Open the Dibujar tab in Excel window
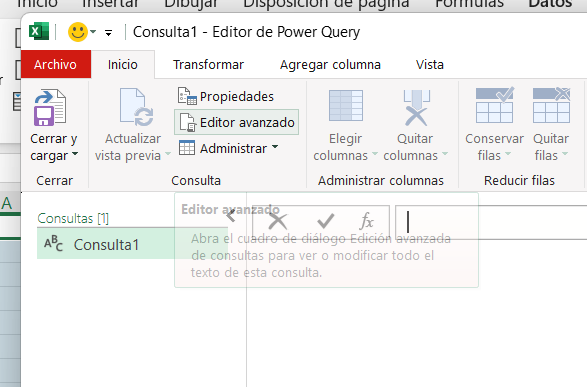The image size is (587, 387). click(x=191, y=4)
